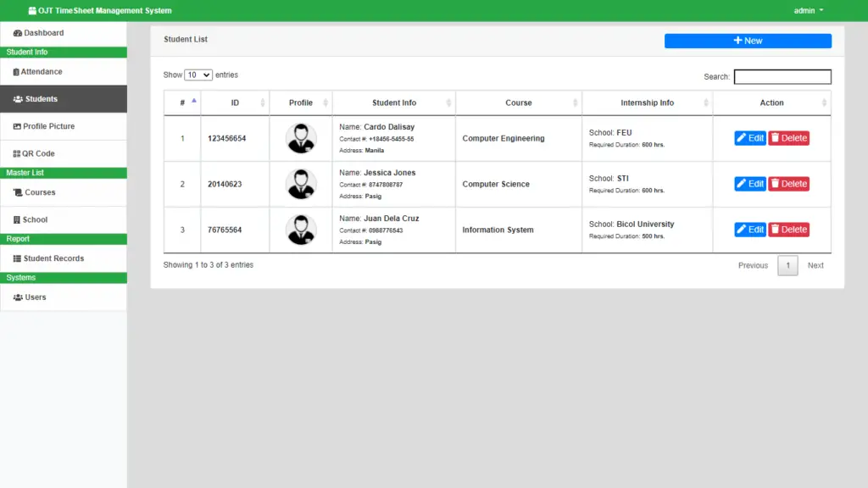Open the Show entries dropdown

197,75
